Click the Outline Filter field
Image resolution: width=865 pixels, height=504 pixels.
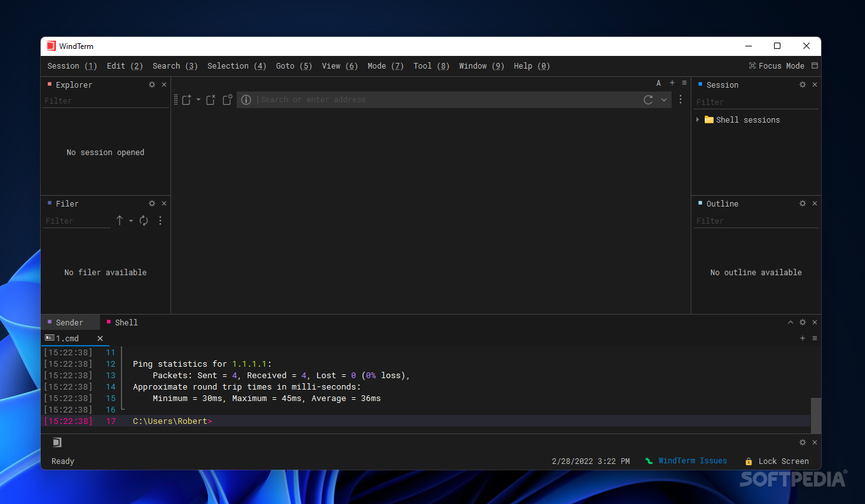tap(756, 221)
